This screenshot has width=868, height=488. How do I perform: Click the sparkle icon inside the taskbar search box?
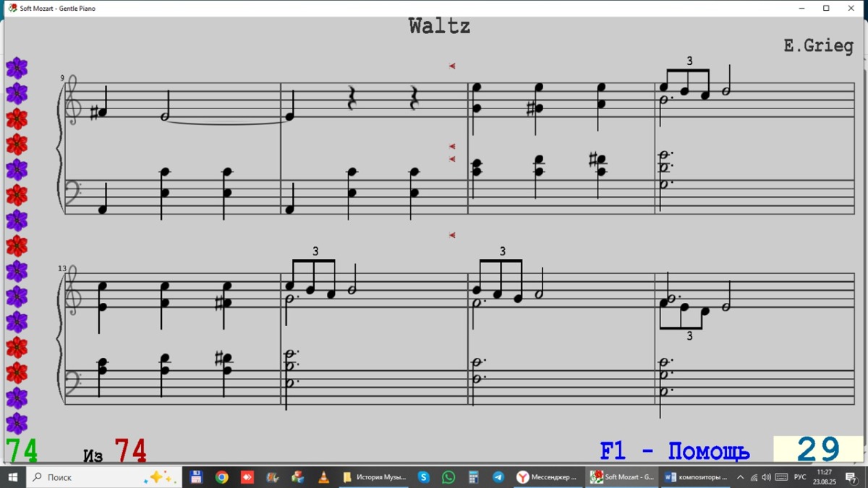click(x=158, y=477)
